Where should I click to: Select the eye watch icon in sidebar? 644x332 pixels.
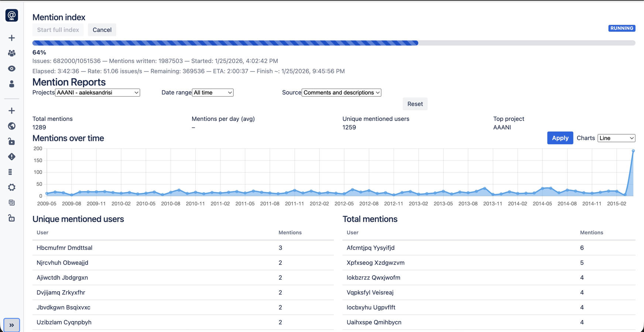click(x=11, y=69)
